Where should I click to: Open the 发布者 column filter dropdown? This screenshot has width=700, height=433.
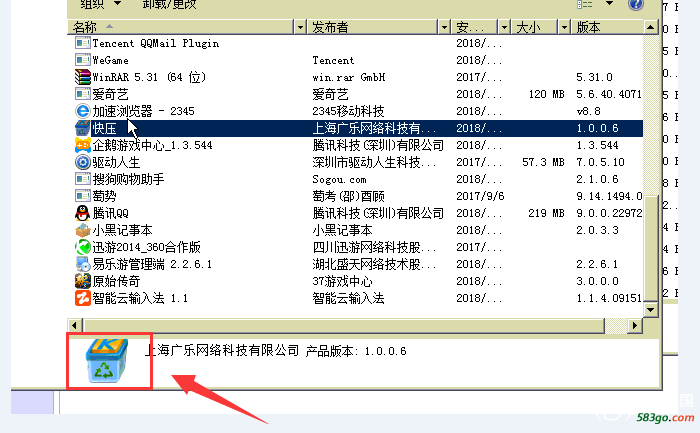coord(444,28)
